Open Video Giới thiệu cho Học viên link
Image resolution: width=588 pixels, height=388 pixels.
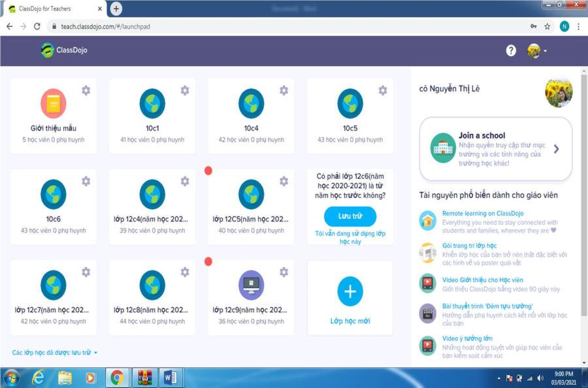coord(483,280)
